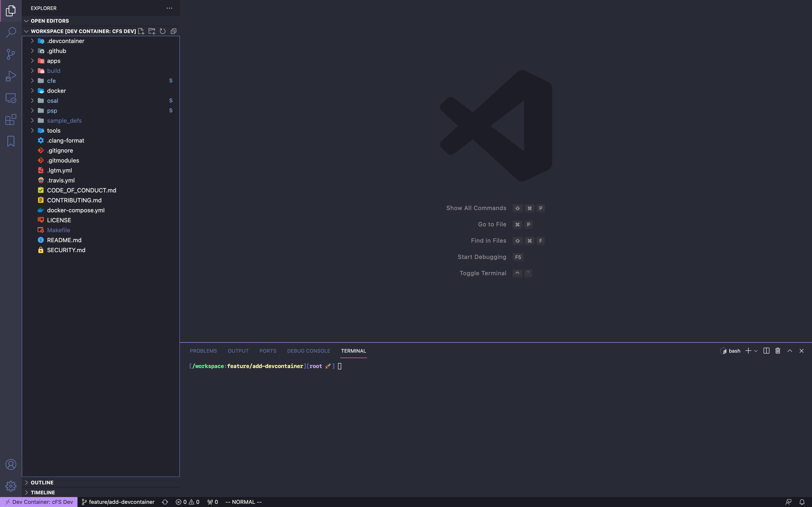Select the TERMINAL tab in panel
The height and width of the screenshot is (507, 812).
coord(353,350)
